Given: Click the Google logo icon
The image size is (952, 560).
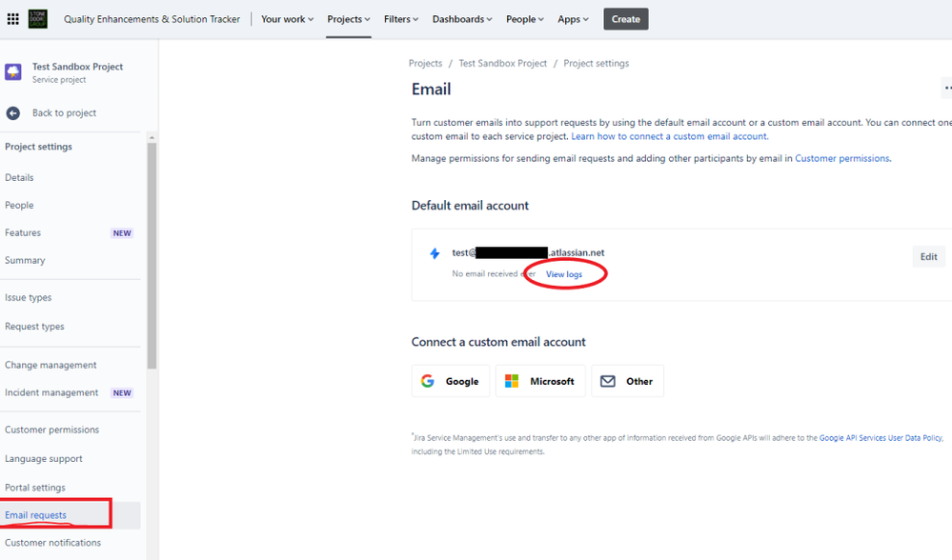Looking at the screenshot, I should (x=428, y=381).
